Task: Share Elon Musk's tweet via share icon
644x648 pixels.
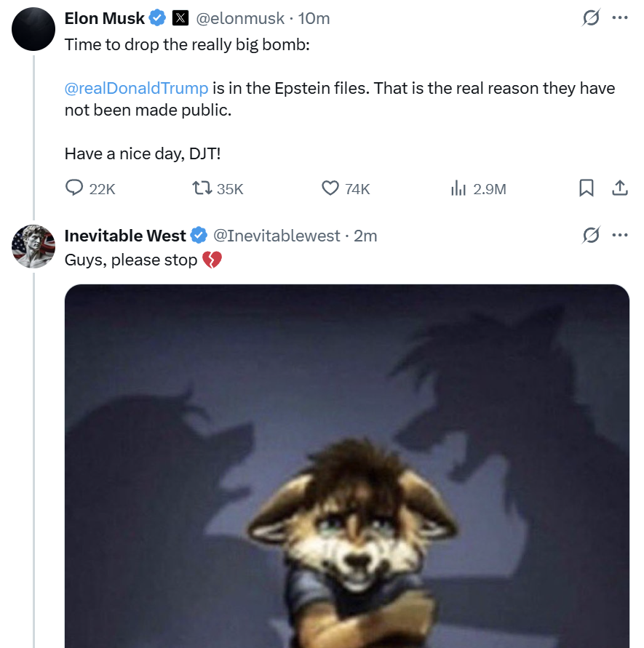Action: (x=619, y=188)
